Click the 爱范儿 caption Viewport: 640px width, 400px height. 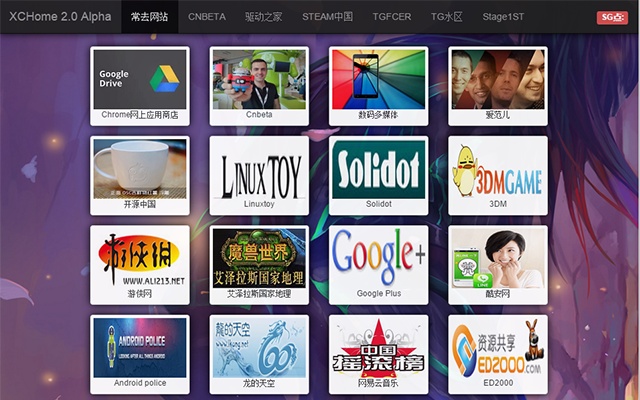click(x=498, y=115)
